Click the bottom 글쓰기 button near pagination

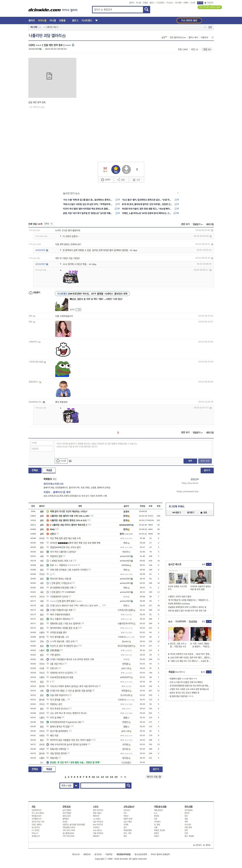click(x=156, y=769)
